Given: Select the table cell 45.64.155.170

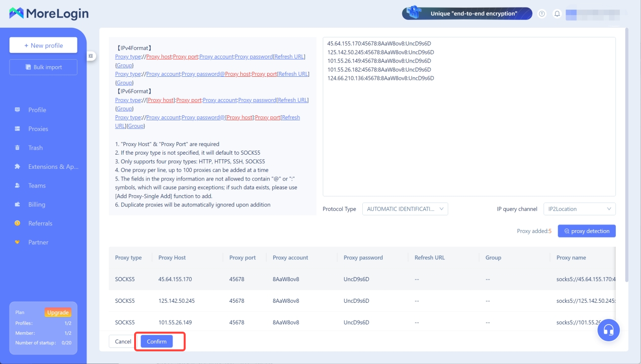Looking at the screenshot, I should [x=175, y=279].
